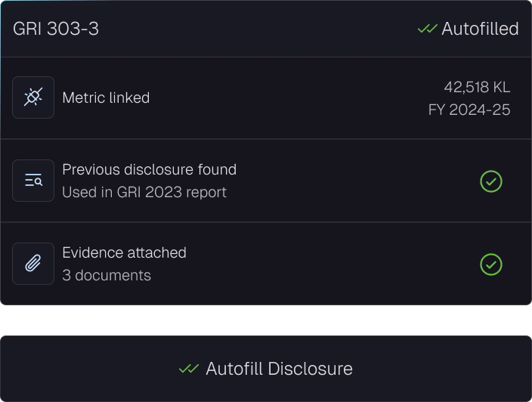Image resolution: width=532 pixels, height=402 pixels.
Task: Click the green checkmark for previous disclosure
Action: (491, 181)
